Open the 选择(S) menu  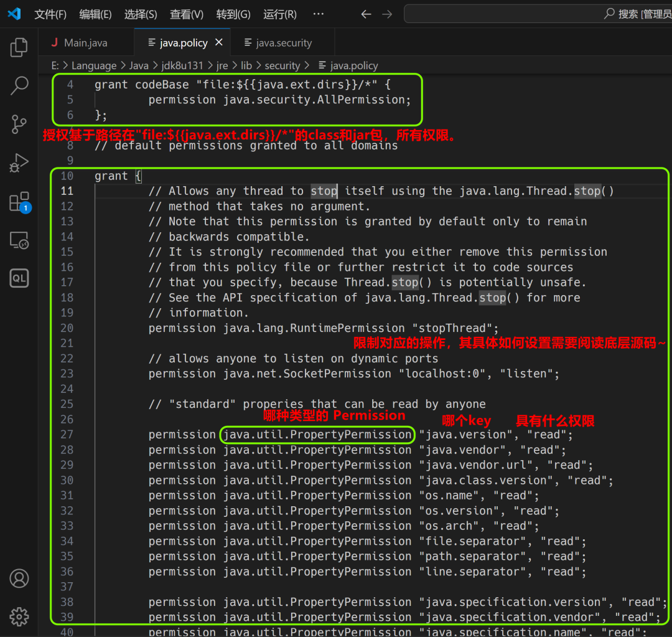[141, 14]
